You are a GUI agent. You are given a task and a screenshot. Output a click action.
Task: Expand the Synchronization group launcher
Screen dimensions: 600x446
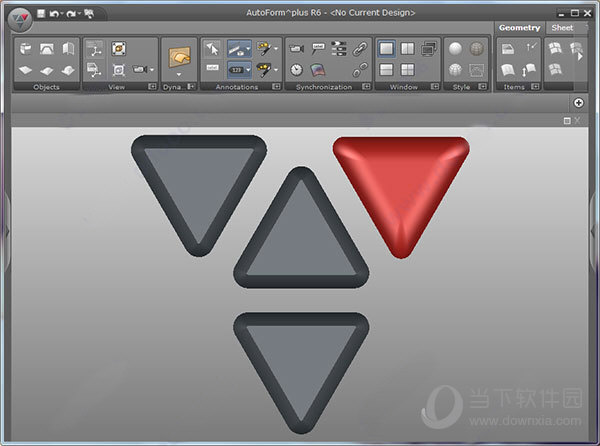point(366,86)
